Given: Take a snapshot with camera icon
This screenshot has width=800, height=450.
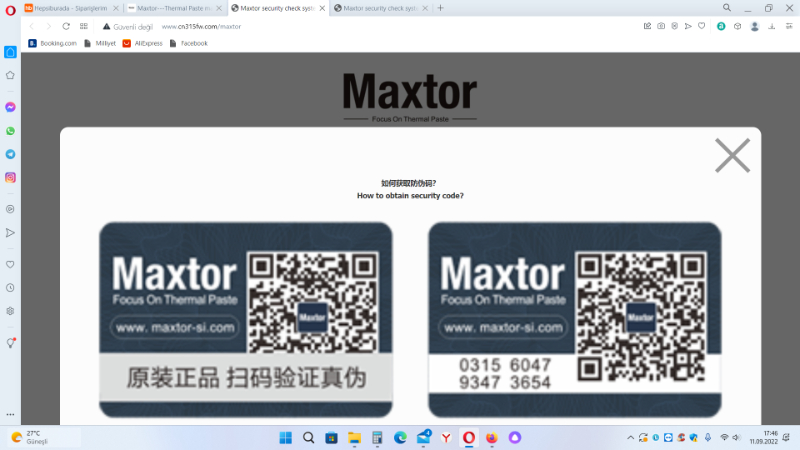Looking at the screenshot, I should [x=661, y=26].
